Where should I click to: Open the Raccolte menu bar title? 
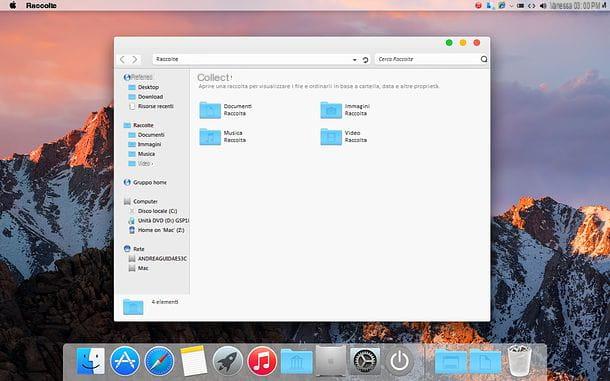click(41, 5)
